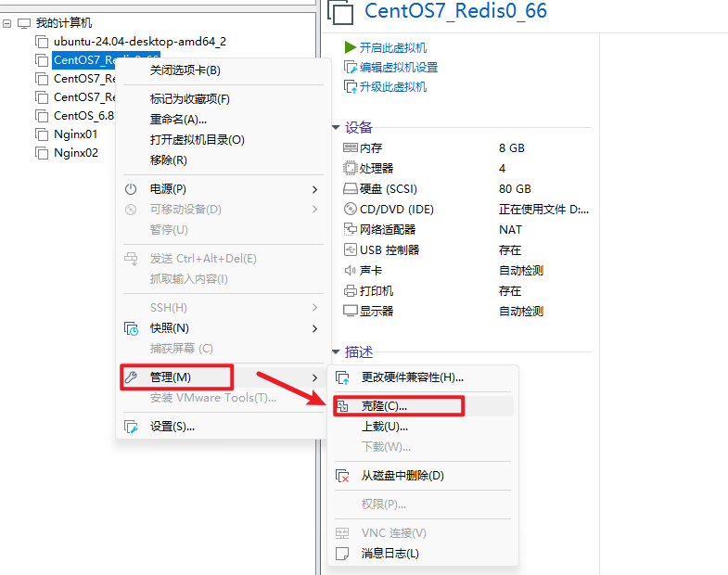Open the 编辑虚拟机设置 link
728x575 pixels.
point(399,68)
